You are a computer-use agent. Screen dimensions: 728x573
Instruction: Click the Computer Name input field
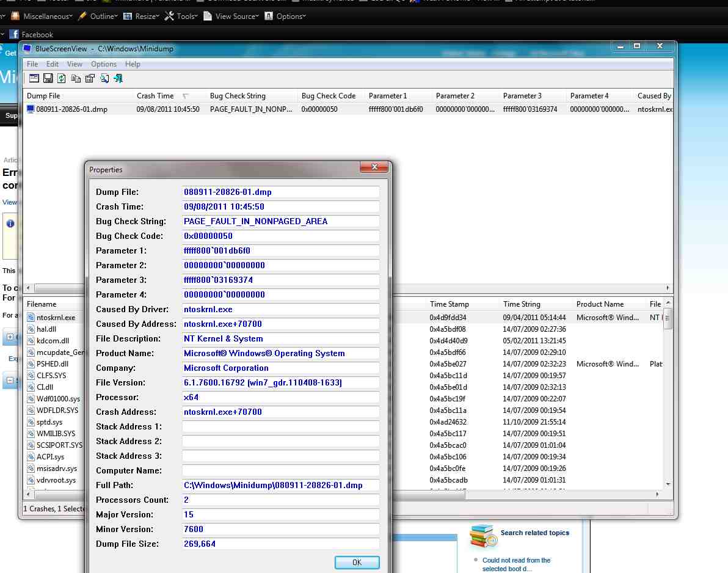[280, 470]
